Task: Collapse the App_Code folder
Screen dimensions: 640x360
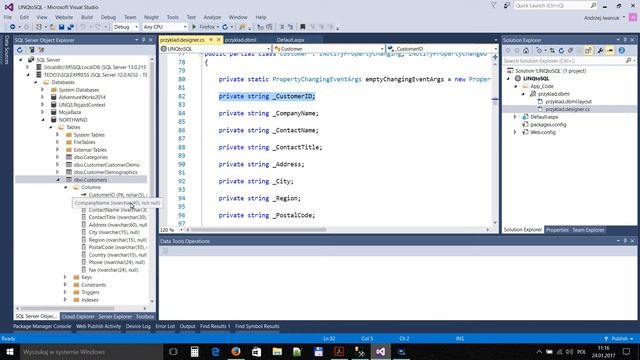Action: (516, 86)
